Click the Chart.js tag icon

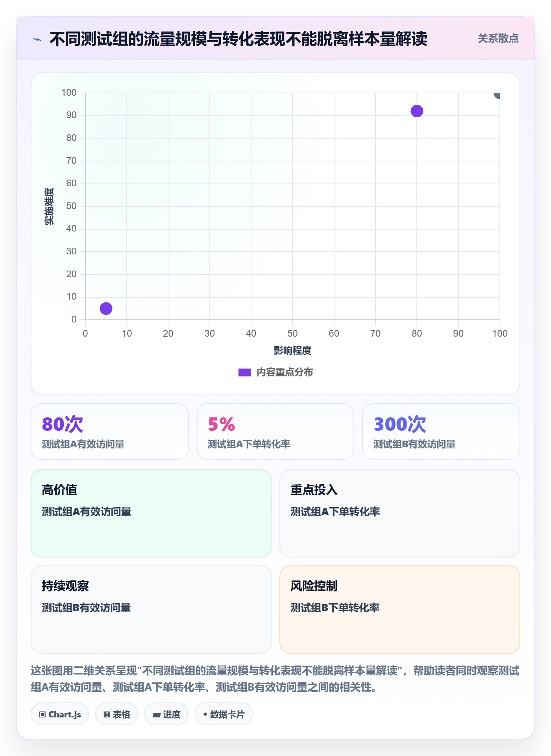[43, 715]
